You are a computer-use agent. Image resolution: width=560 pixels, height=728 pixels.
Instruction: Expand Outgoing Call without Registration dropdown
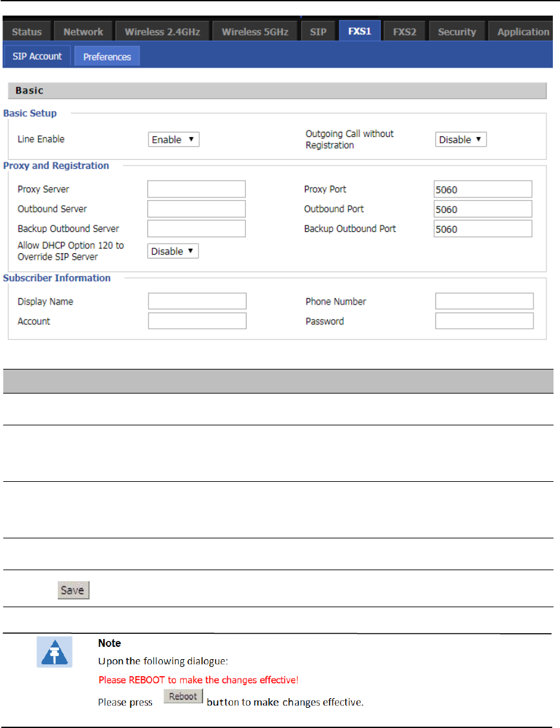click(x=461, y=140)
